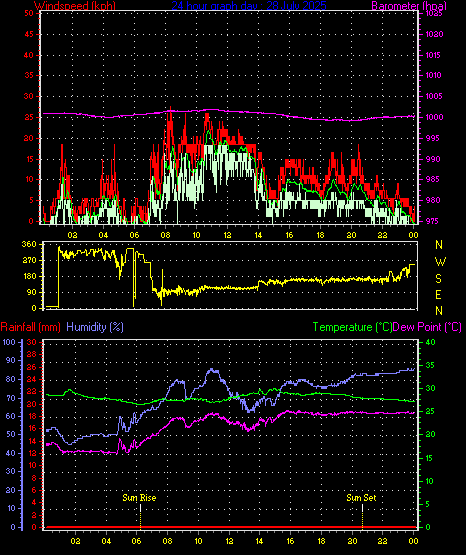Click the "Sun Set" marker label

(x=361, y=498)
